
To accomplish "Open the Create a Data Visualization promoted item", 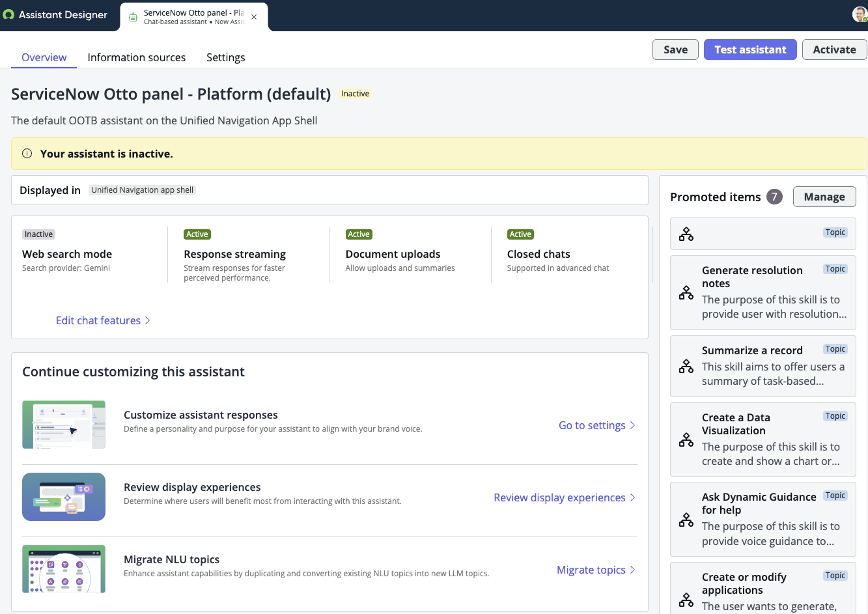I will click(x=763, y=440).
